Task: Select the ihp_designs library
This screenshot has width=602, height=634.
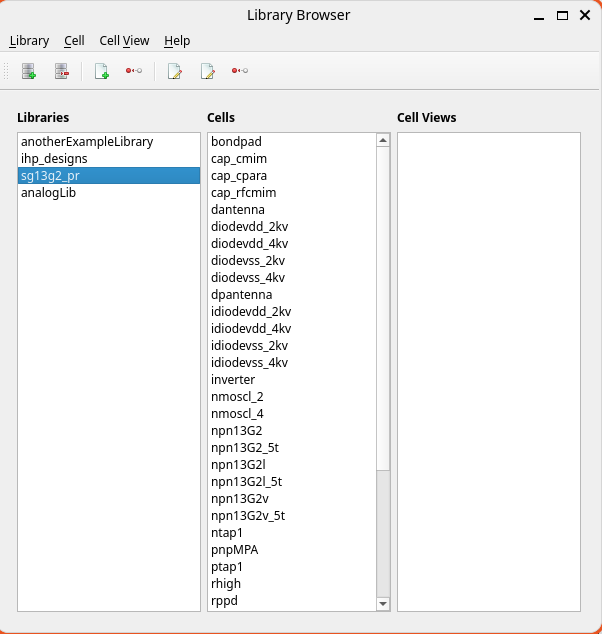Action: click(54, 159)
